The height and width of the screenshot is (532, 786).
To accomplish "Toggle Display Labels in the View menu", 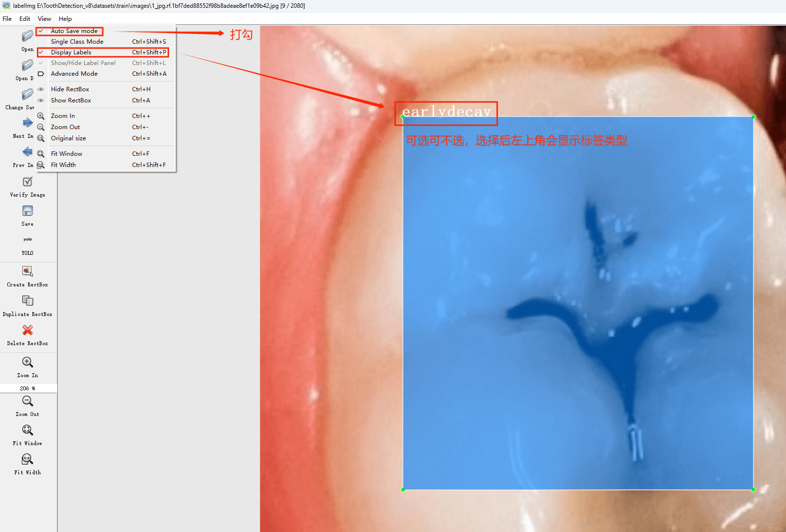I will (105, 52).
